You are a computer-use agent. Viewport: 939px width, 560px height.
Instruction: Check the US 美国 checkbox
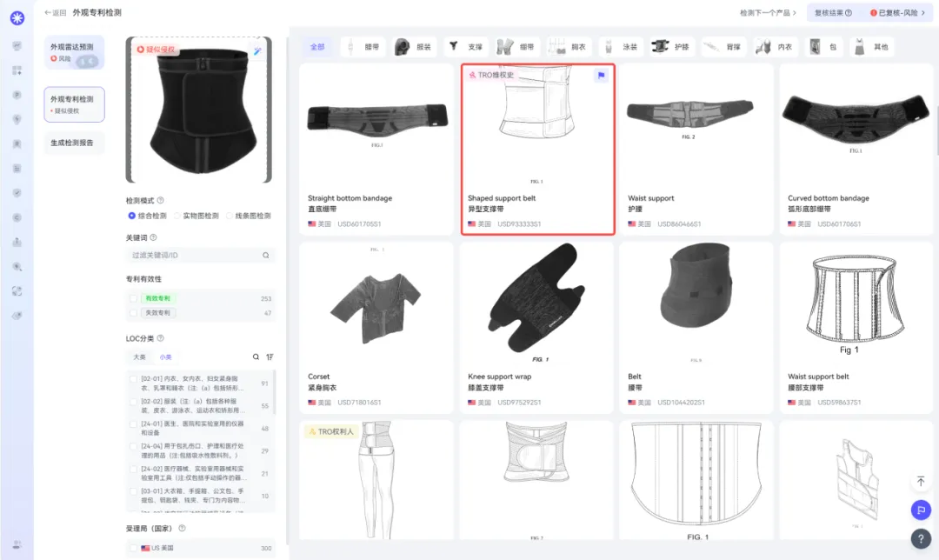[134, 548]
